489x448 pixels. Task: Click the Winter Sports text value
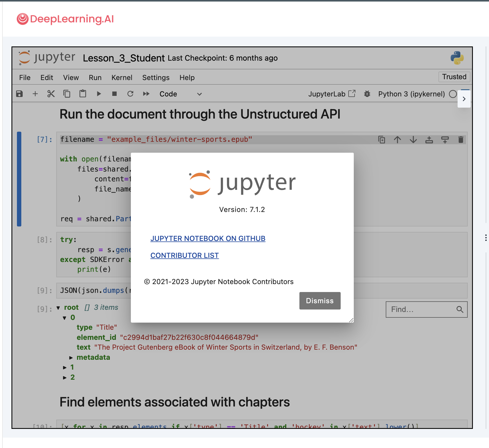pyautogui.click(x=226, y=347)
